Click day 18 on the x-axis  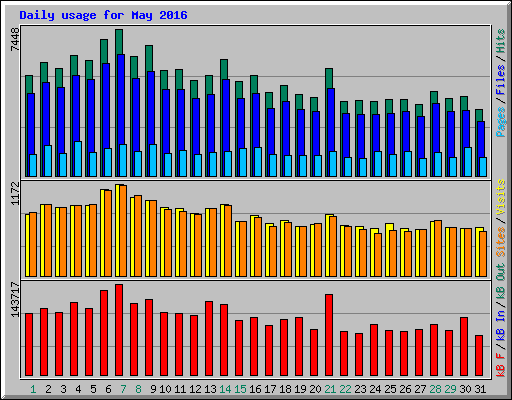(x=285, y=389)
